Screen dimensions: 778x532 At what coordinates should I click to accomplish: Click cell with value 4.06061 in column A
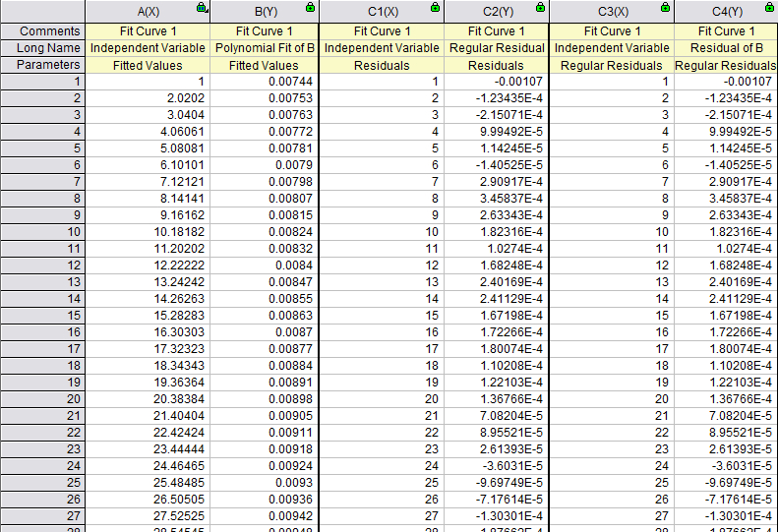click(x=148, y=132)
